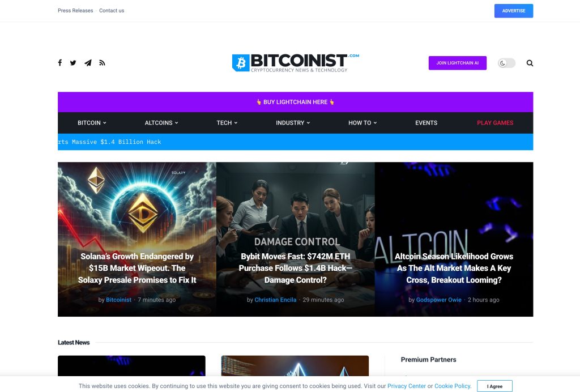Expand the Industry menu dropdown

click(x=293, y=123)
